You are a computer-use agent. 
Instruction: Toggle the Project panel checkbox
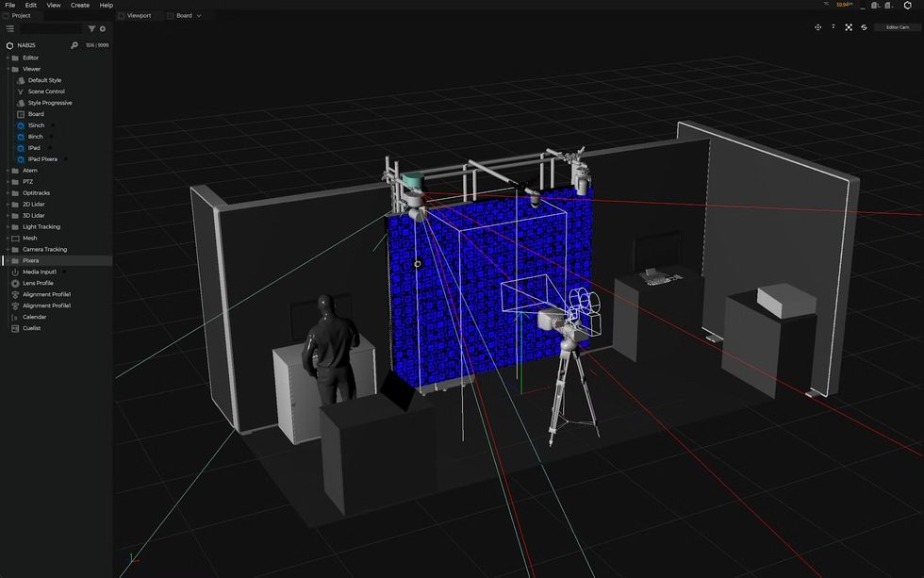[x=6, y=15]
